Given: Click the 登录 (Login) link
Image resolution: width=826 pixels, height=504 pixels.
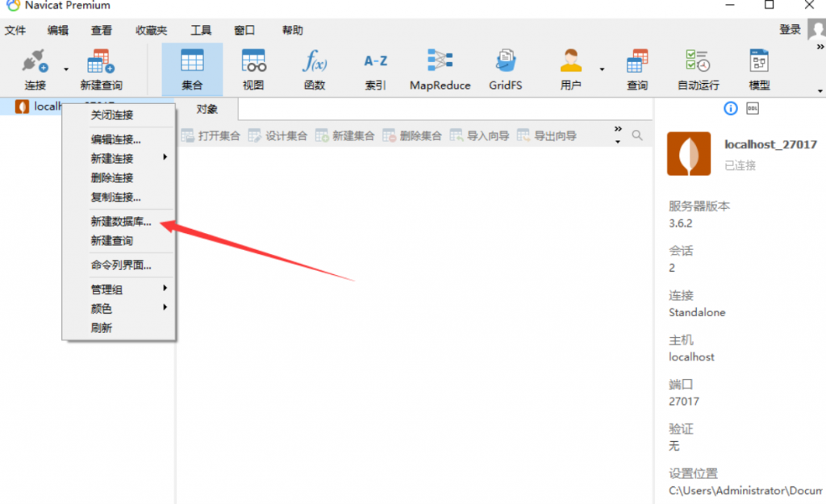Looking at the screenshot, I should pyautogui.click(x=790, y=30).
